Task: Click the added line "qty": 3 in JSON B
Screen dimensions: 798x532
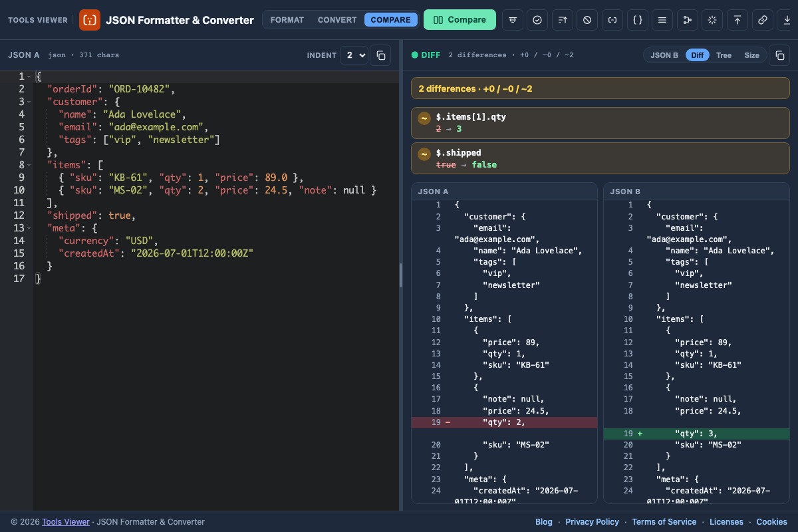Action: 697,434
